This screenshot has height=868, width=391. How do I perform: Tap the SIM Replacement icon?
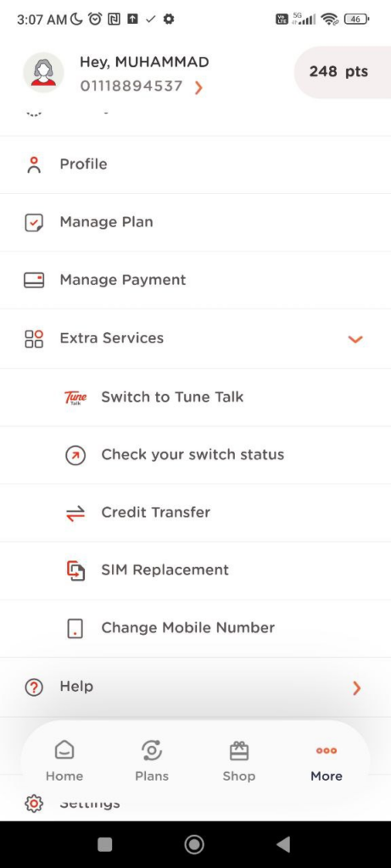click(75, 570)
